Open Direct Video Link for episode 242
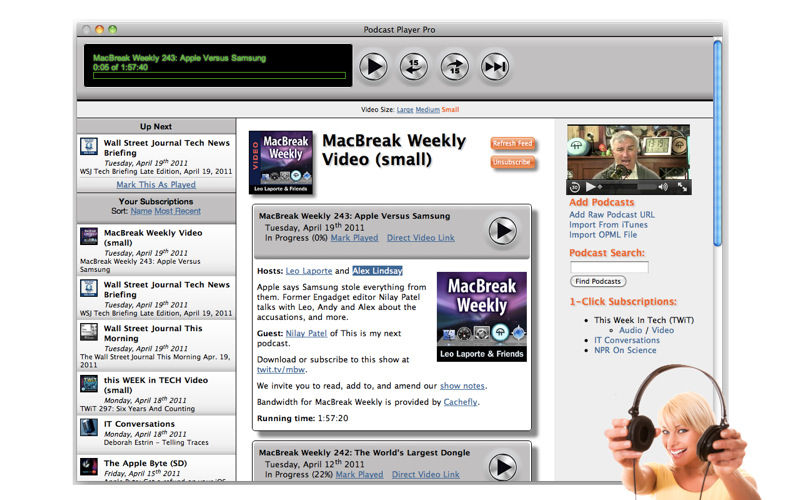 click(426, 474)
